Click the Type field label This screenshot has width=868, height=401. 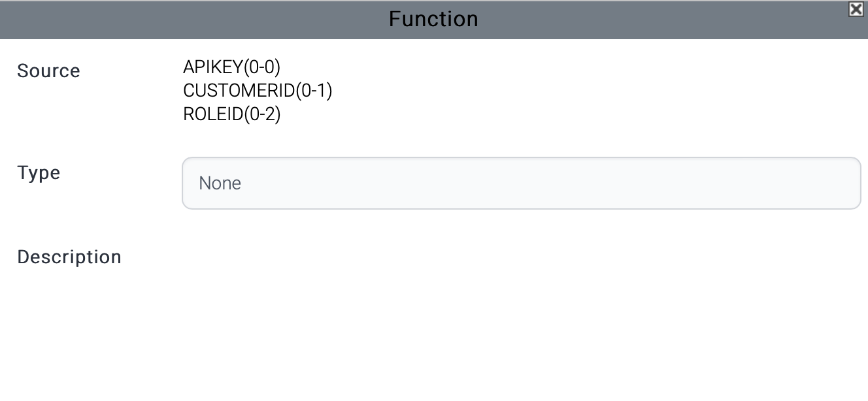click(x=39, y=173)
